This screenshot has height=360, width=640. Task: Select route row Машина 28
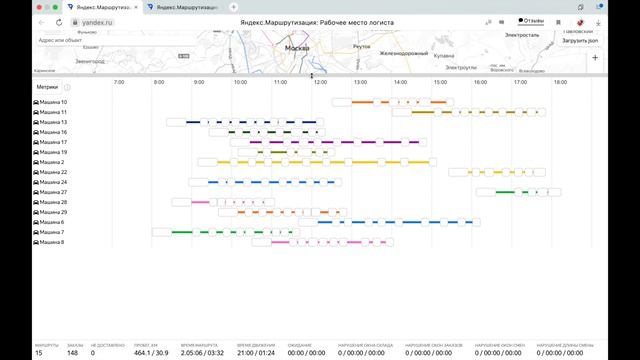coord(50,202)
